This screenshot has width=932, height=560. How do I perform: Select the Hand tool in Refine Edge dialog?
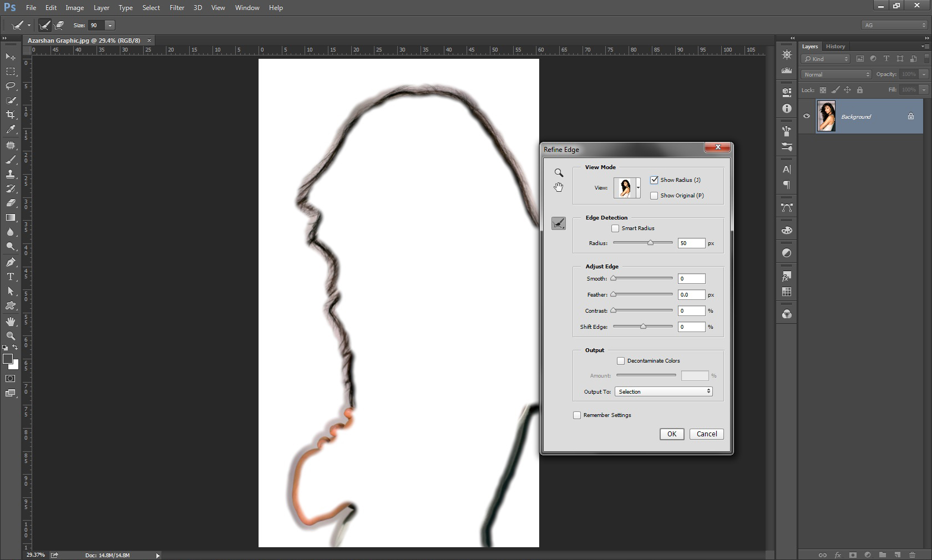(x=559, y=187)
